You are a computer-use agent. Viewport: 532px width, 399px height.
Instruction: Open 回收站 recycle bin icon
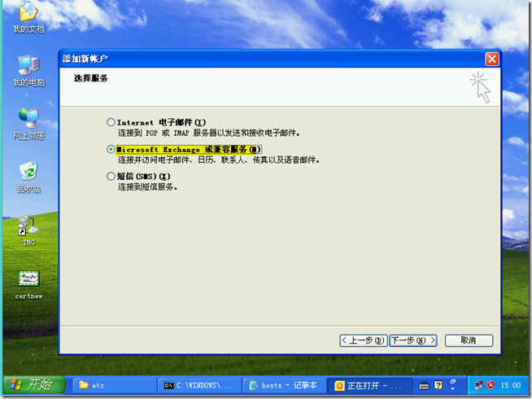[28, 178]
